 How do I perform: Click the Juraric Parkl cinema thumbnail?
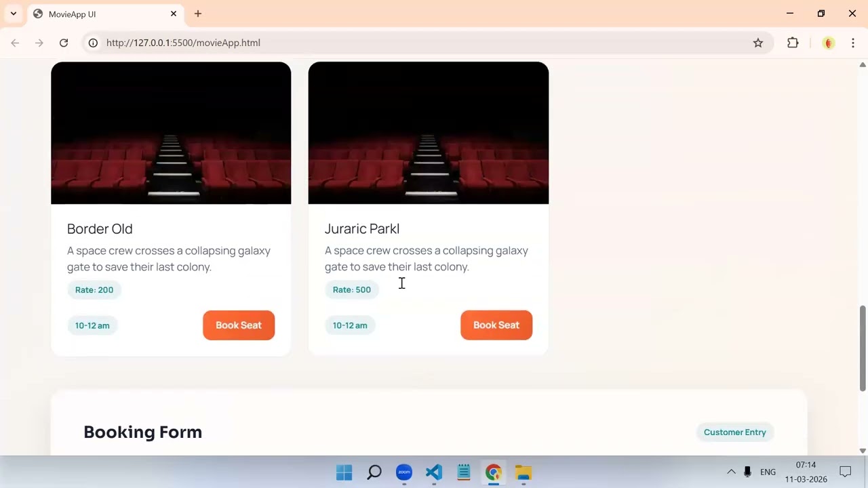[x=429, y=133]
